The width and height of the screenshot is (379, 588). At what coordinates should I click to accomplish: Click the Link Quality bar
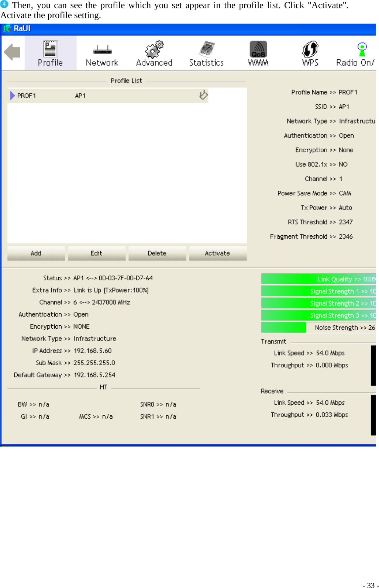[318, 279]
